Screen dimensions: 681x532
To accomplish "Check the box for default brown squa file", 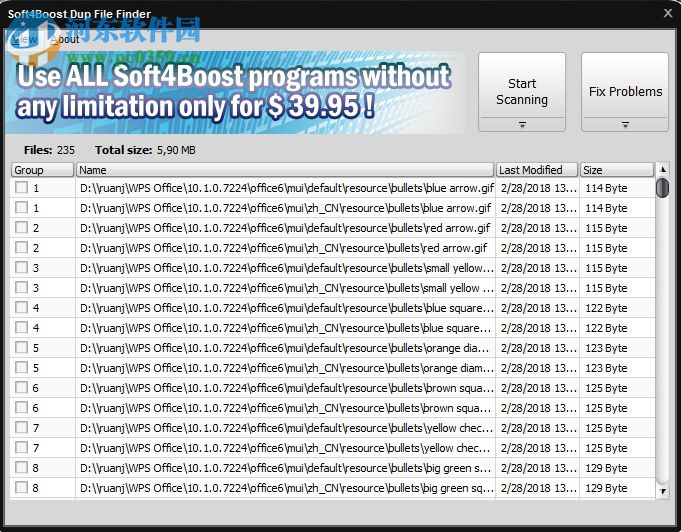I will click(21, 387).
